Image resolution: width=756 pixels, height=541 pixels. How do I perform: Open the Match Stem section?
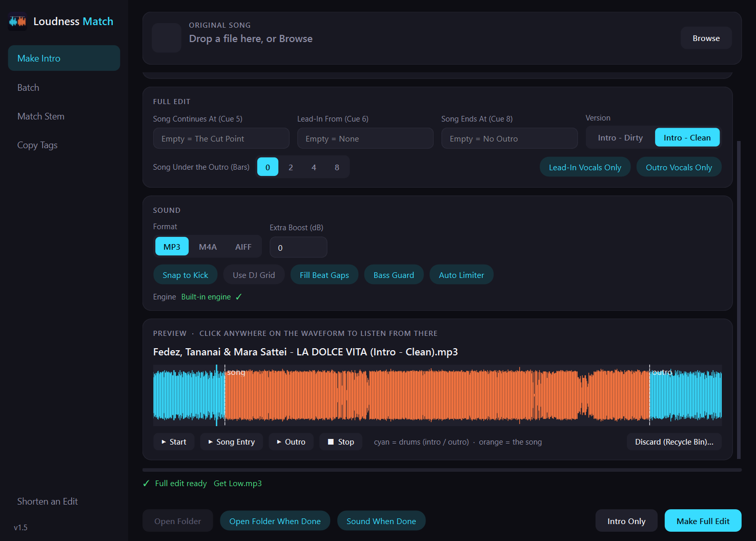pyautogui.click(x=64, y=116)
